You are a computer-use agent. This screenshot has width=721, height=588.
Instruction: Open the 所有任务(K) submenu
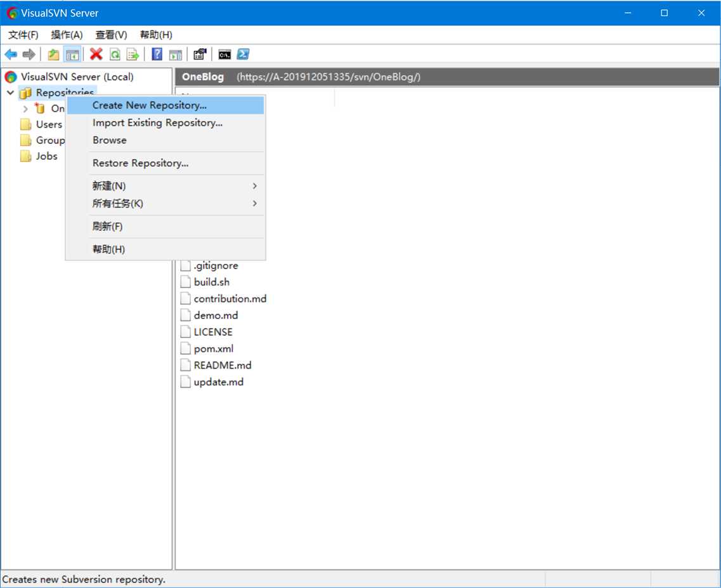[x=166, y=204]
